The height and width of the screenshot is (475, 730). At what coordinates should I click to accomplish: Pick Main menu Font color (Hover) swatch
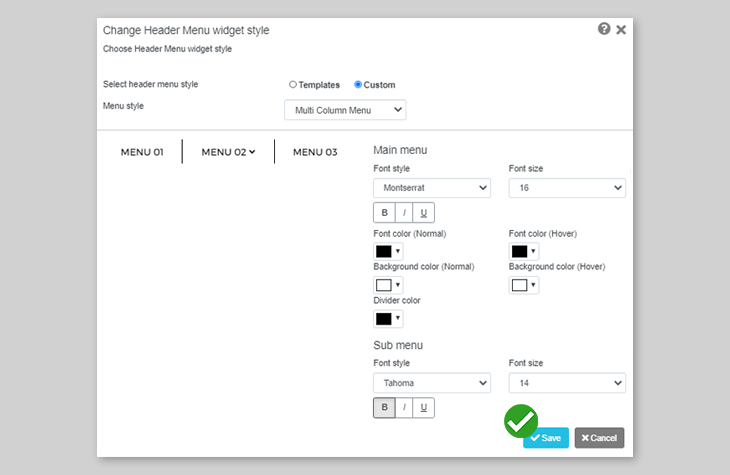524,251
